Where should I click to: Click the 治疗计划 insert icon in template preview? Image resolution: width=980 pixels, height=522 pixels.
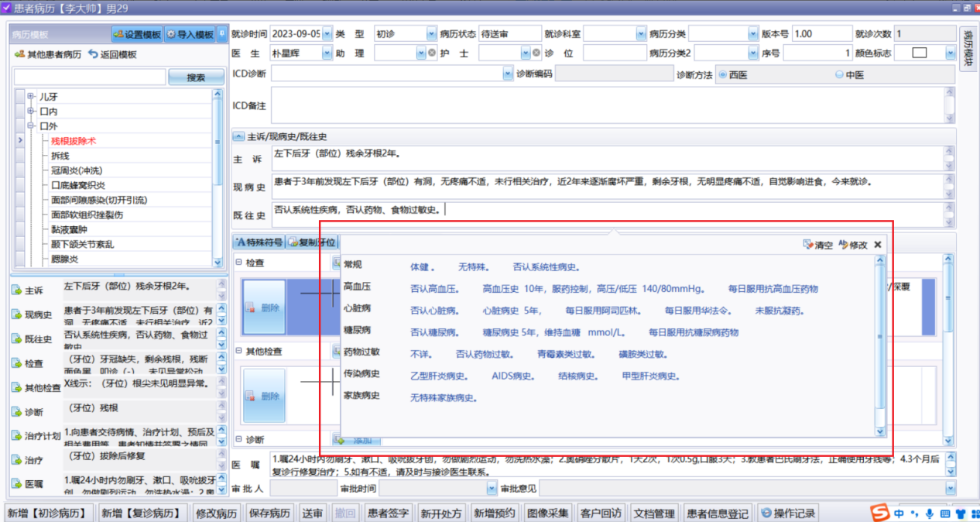[16, 436]
